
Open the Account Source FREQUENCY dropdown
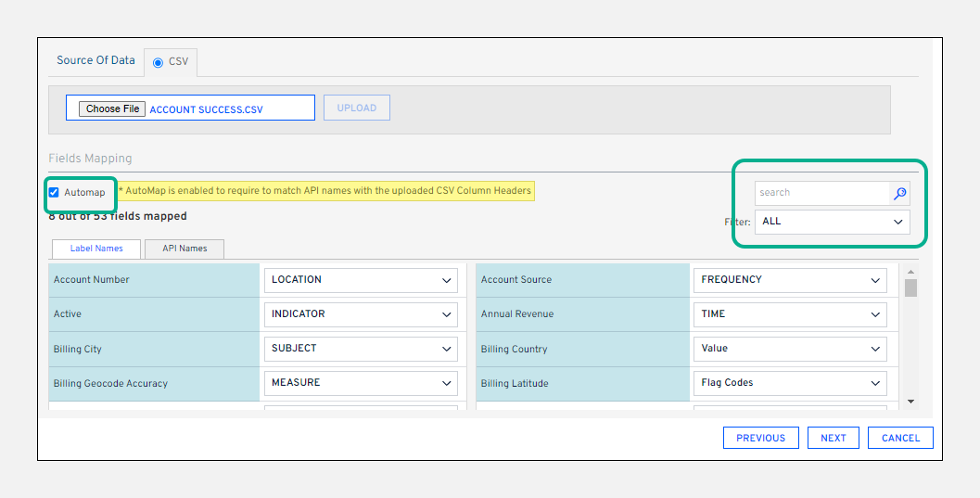click(790, 280)
